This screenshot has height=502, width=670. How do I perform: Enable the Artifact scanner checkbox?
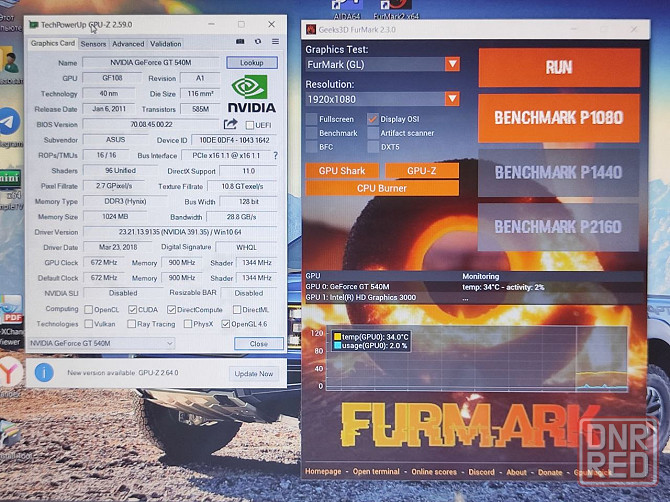[373, 133]
